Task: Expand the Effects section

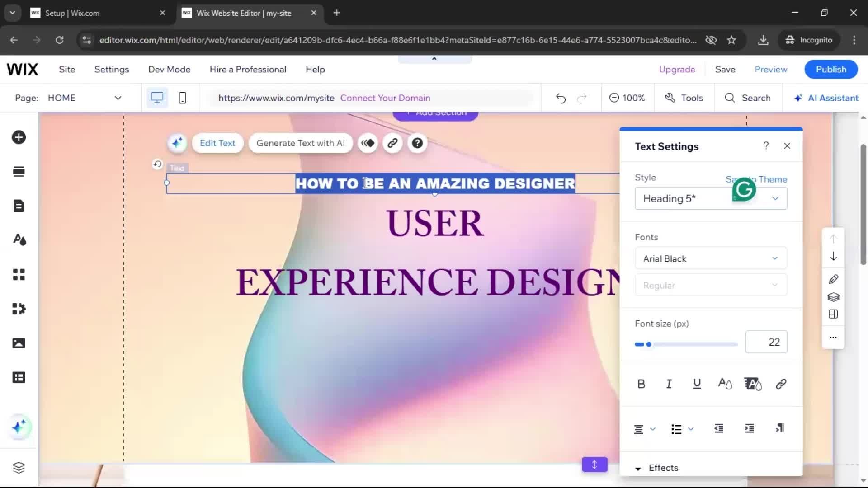Action: [656, 468]
